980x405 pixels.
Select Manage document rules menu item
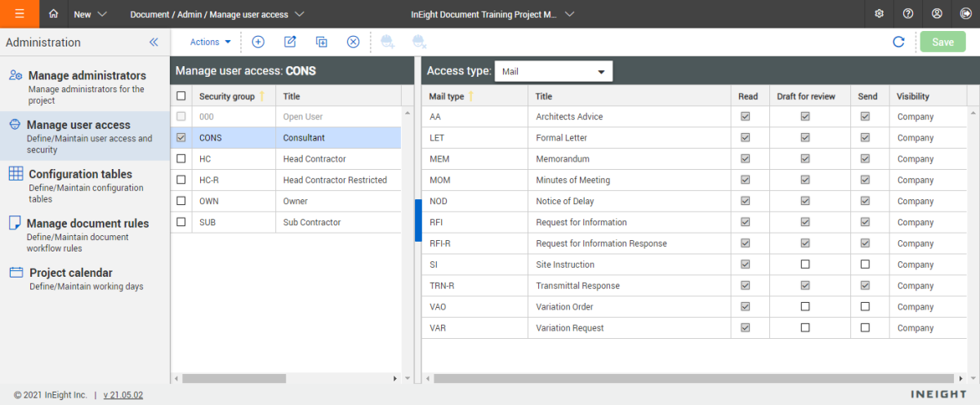click(87, 224)
